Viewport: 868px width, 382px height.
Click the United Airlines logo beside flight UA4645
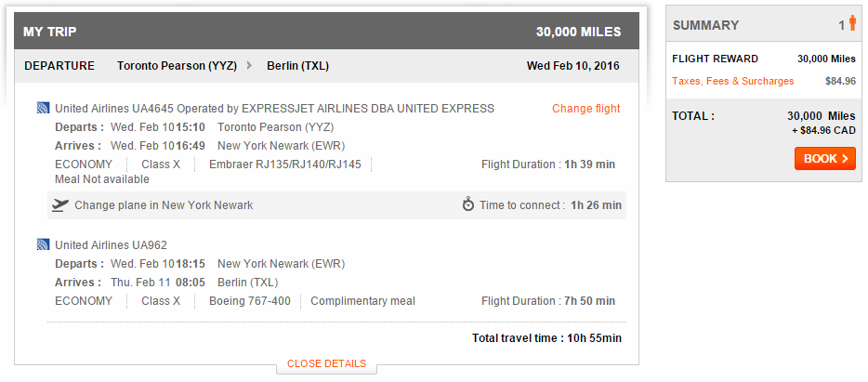(43, 109)
